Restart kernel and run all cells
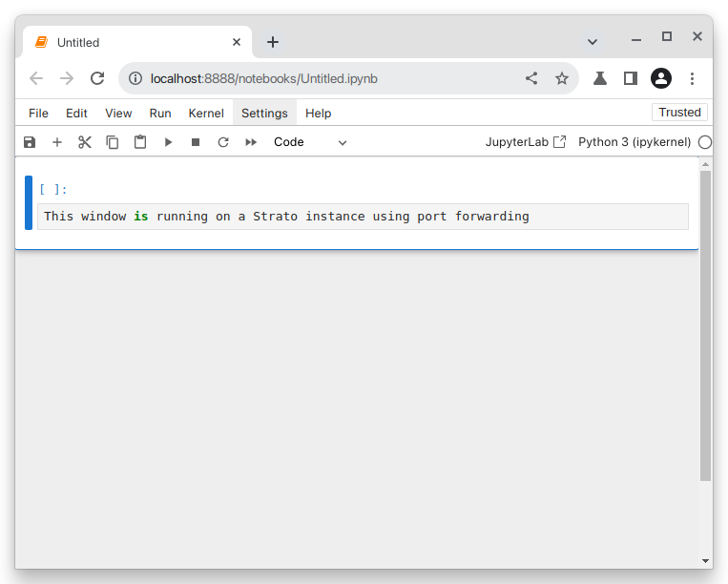The width and height of the screenshot is (728, 584). click(251, 142)
